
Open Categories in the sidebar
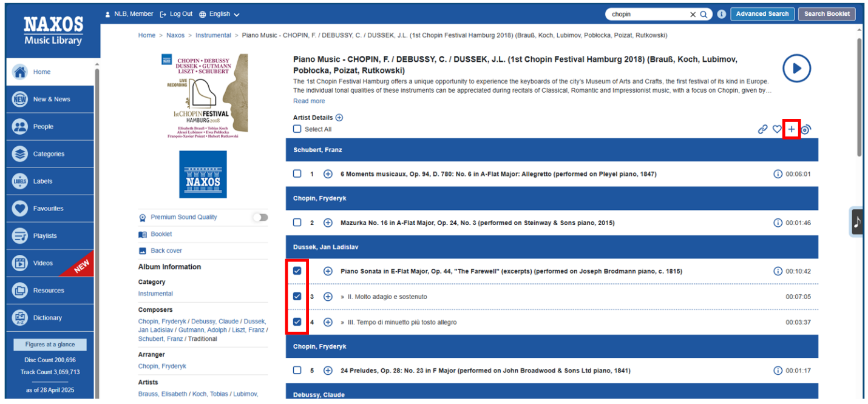(50, 153)
